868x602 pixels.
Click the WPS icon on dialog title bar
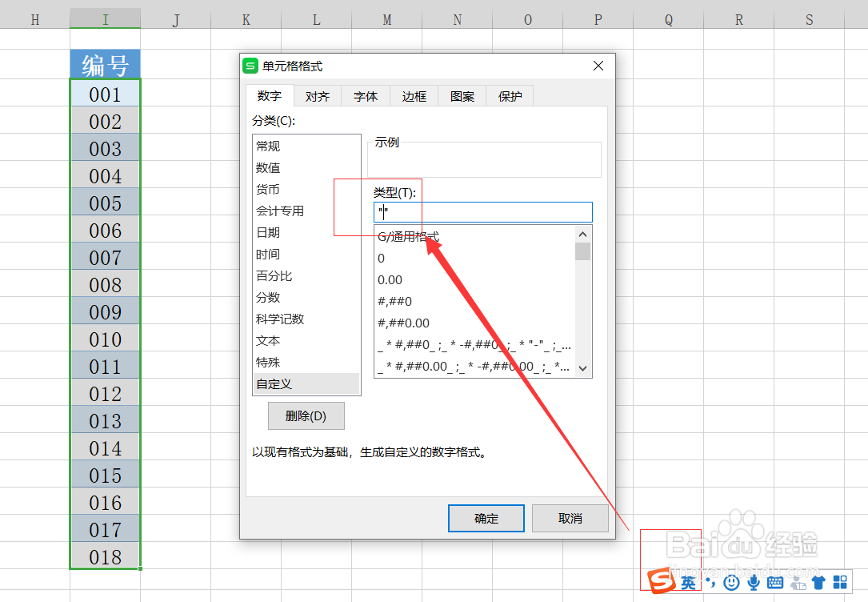tap(249, 66)
